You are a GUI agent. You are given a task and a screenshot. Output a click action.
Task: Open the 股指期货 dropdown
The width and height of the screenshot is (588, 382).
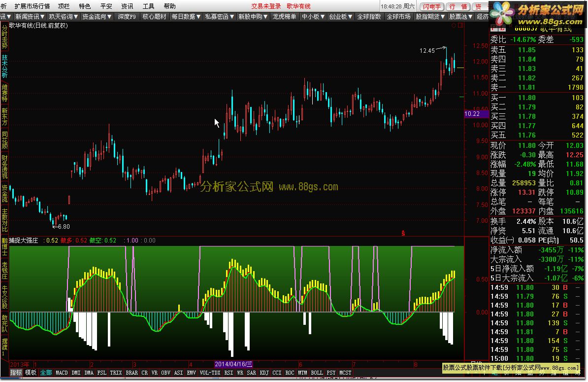click(x=430, y=16)
